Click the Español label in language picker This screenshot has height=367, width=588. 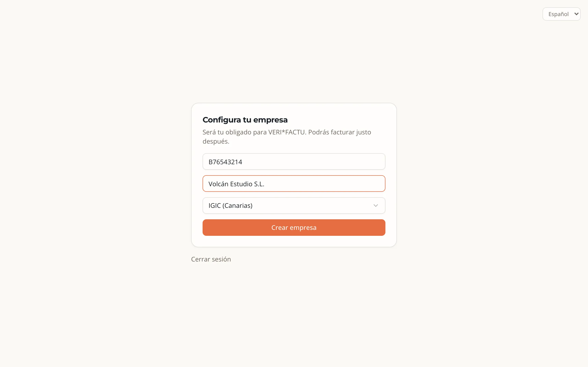pos(558,14)
